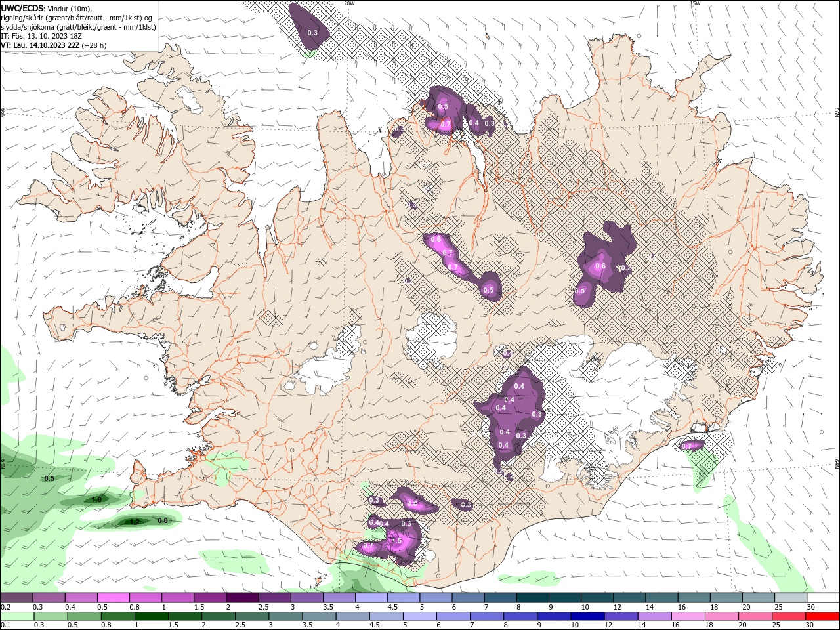Click the 'rigning/skúrir' legend description line
This screenshot has height=630, width=840.
[77, 18]
